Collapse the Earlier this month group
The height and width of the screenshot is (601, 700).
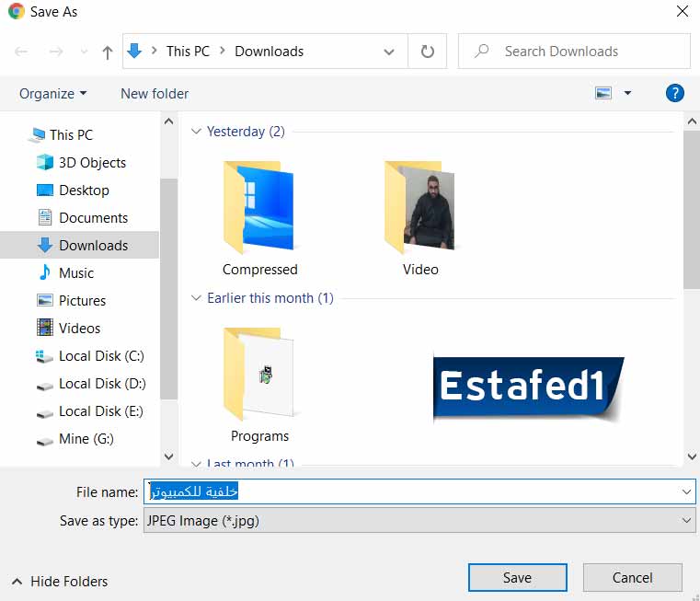[196, 298]
